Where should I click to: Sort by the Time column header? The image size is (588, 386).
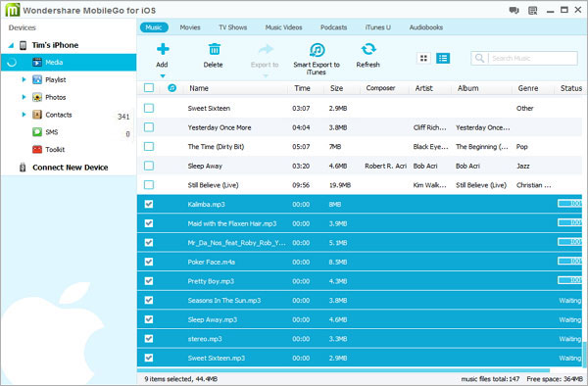(302, 88)
